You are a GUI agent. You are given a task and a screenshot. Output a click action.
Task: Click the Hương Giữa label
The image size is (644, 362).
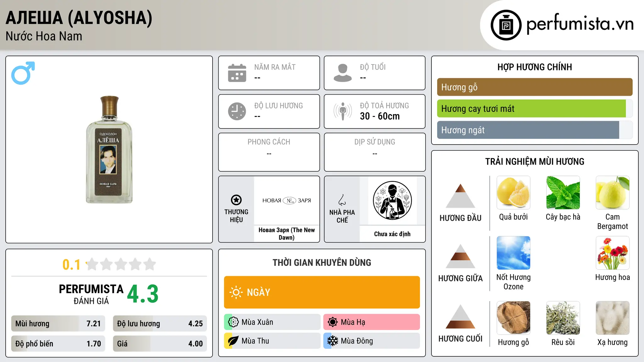(460, 278)
